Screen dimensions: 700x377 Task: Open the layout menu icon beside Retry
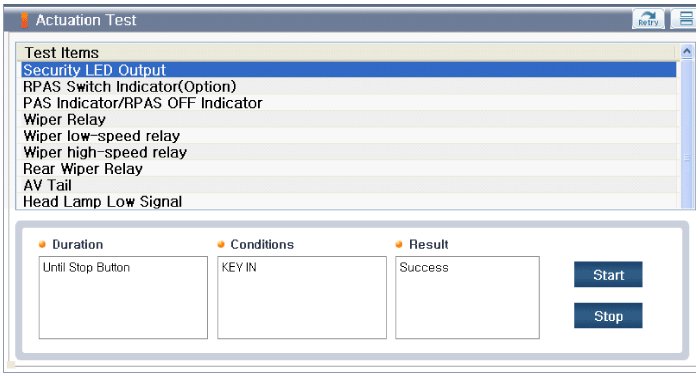pyautogui.click(x=686, y=19)
